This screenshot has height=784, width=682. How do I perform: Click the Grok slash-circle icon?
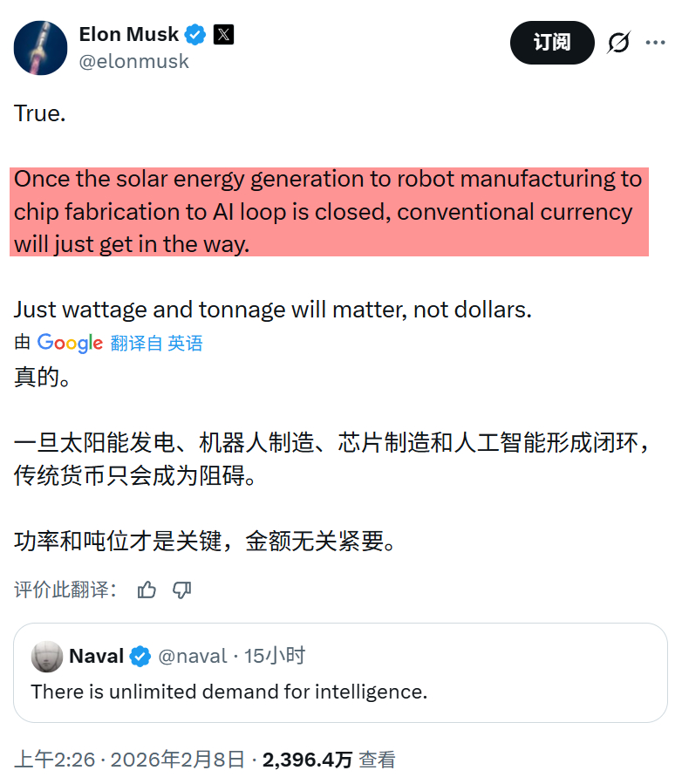(618, 42)
